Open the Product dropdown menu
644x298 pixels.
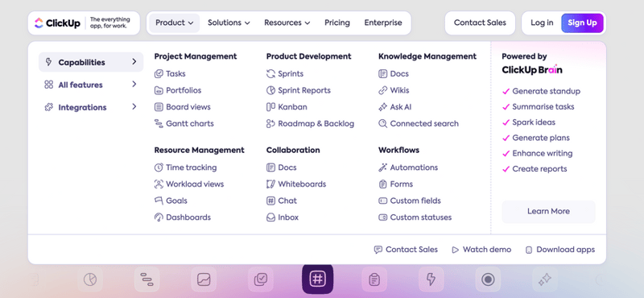tap(174, 23)
